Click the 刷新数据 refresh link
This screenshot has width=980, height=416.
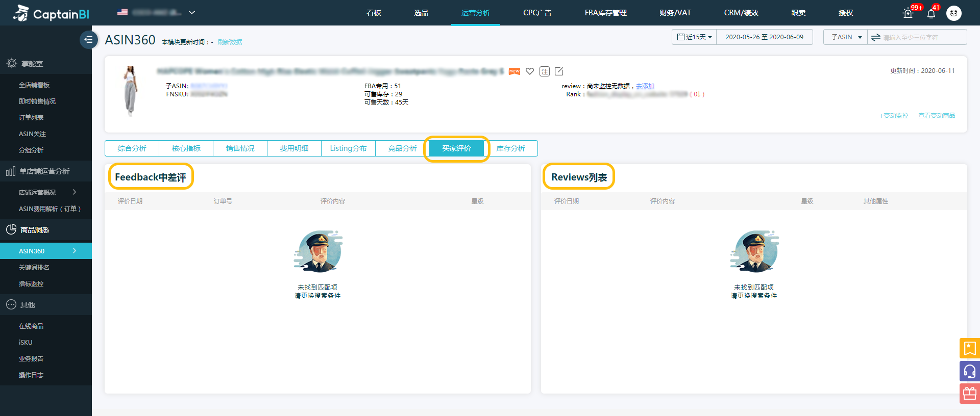coord(230,42)
